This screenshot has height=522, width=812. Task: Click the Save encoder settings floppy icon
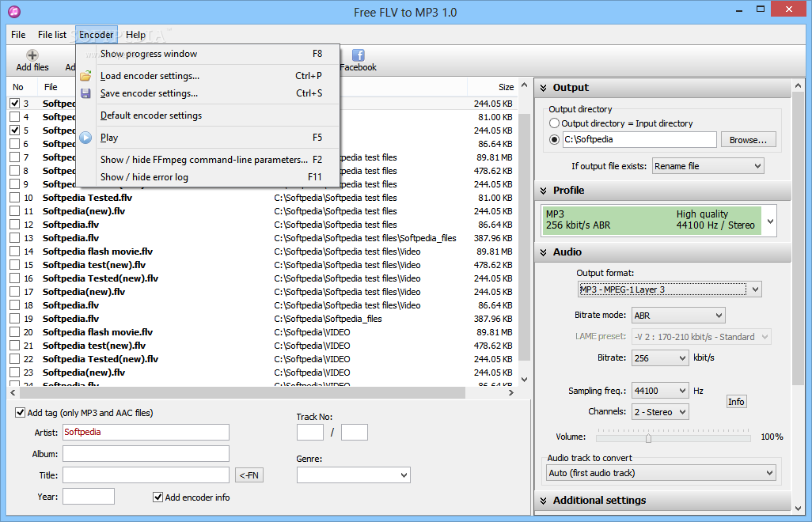point(85,93)
